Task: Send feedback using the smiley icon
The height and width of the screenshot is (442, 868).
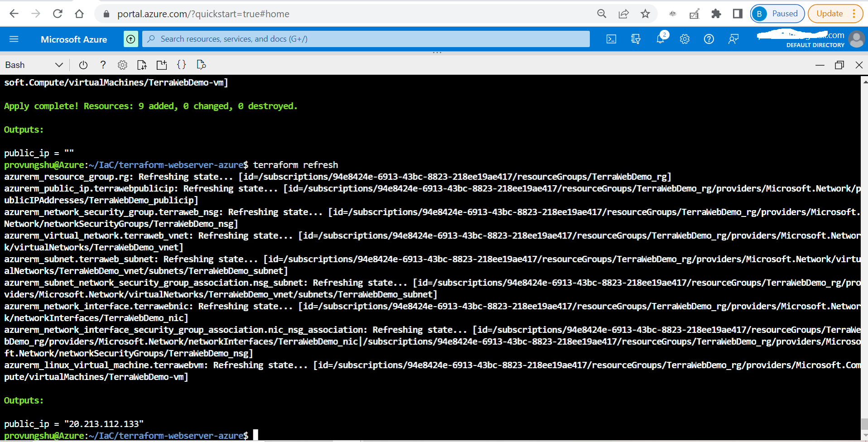Action: click(733, 39)
